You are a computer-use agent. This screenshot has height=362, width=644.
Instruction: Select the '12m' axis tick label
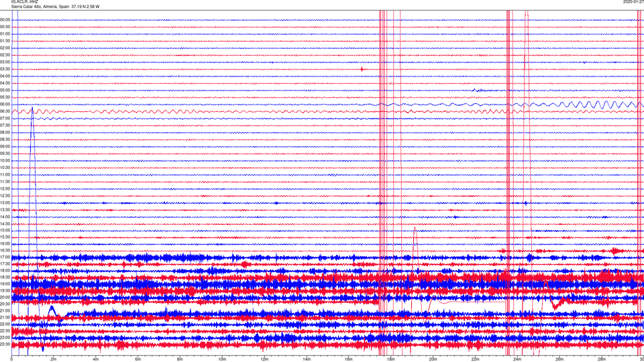(x=264, y=359)
